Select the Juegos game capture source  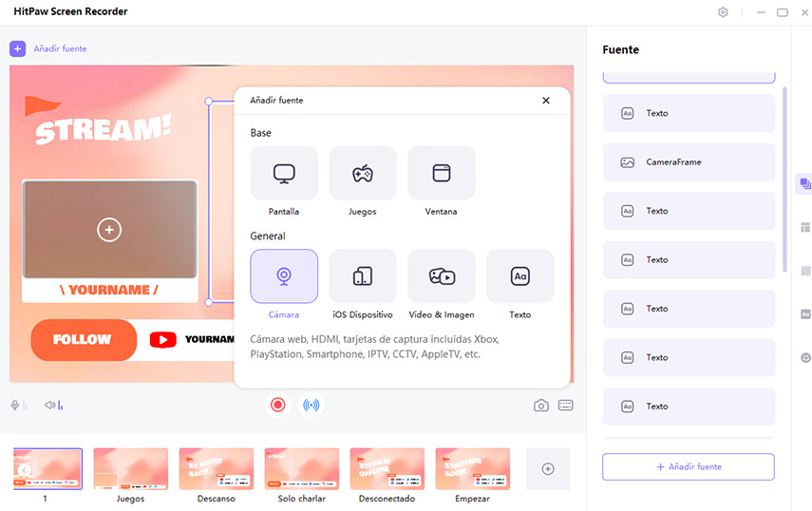click(363, 173)
